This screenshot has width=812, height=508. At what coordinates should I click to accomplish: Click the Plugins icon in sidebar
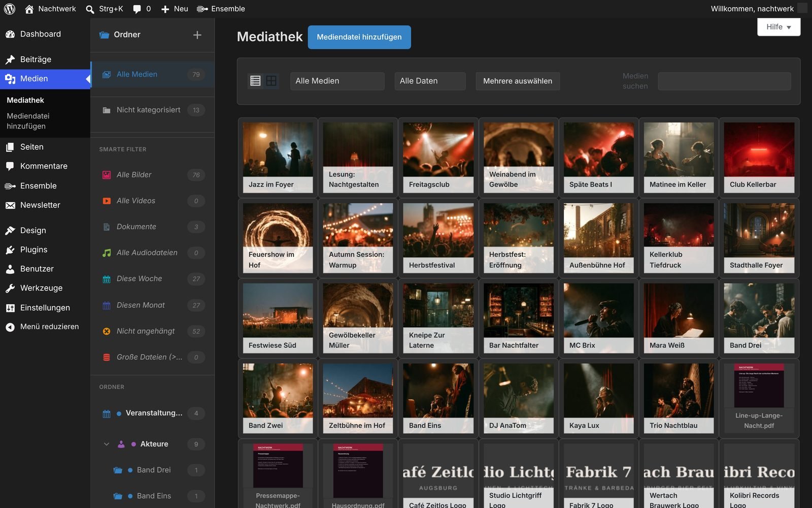pos(10,250)
